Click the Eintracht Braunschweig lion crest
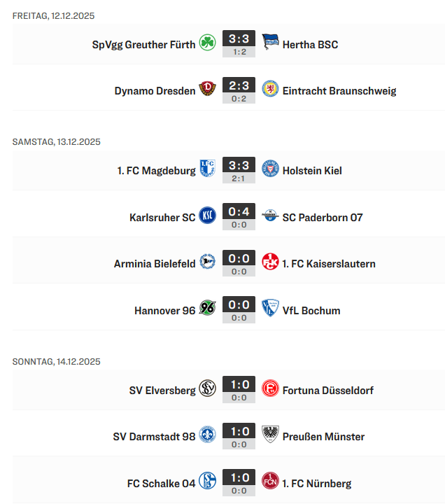445x504 pixels. [x=270, y=90]
